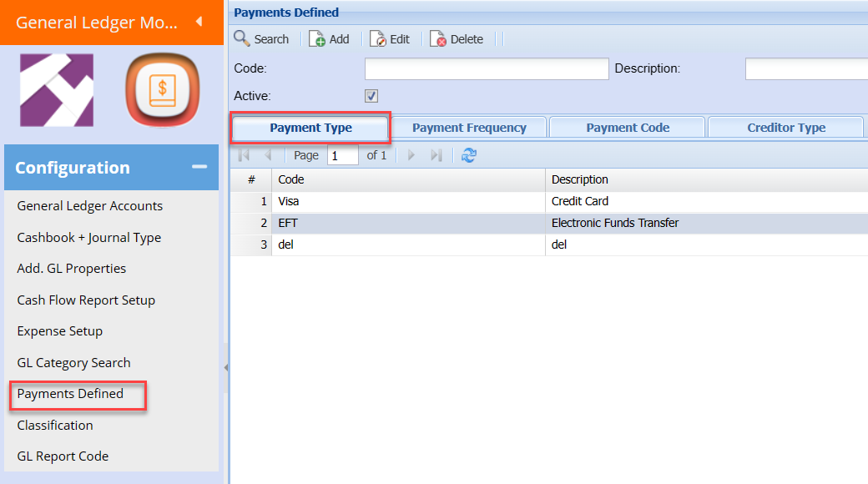Switch to Payment Frequency tab
The width and height of the screenshot is (868, 484).
tap(469, 128)
